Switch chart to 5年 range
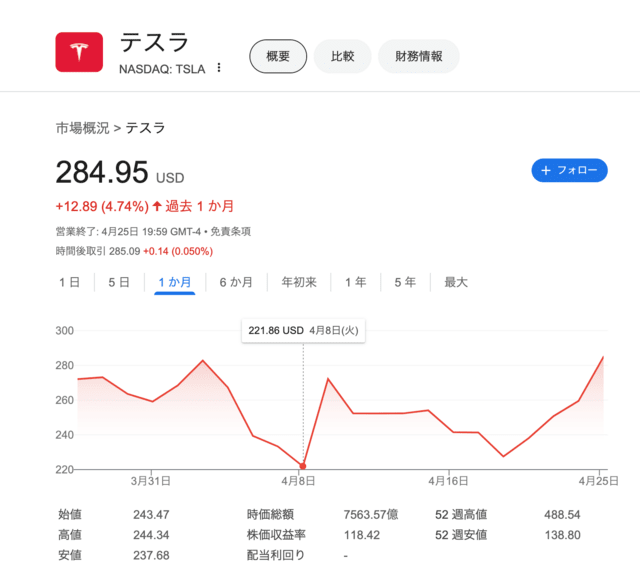The image size is (640, 562). pyautogui.click(x=405, y=282)
